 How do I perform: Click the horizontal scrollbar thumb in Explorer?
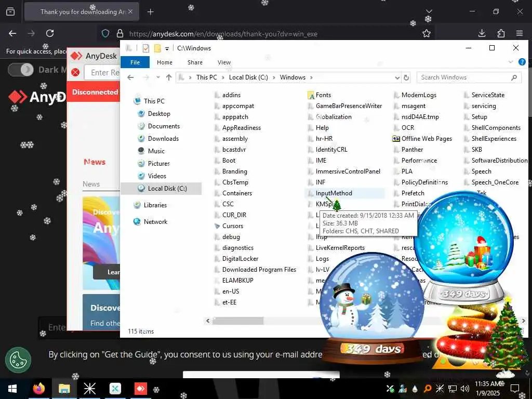tap(238, 321)
